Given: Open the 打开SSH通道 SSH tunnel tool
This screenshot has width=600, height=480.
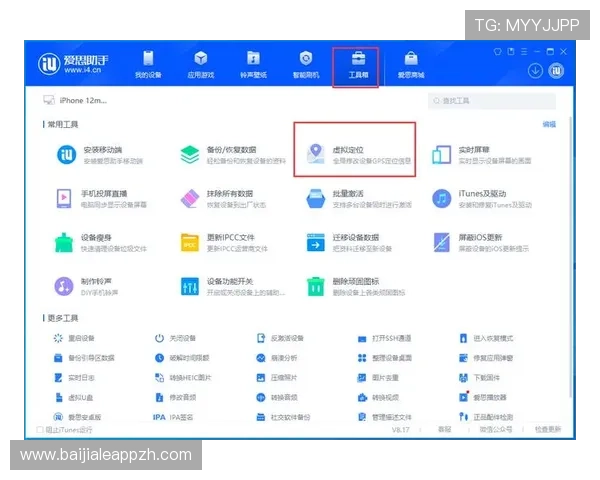Looking at the screenshot, I should pyautogui.click(x=384, y=338).
